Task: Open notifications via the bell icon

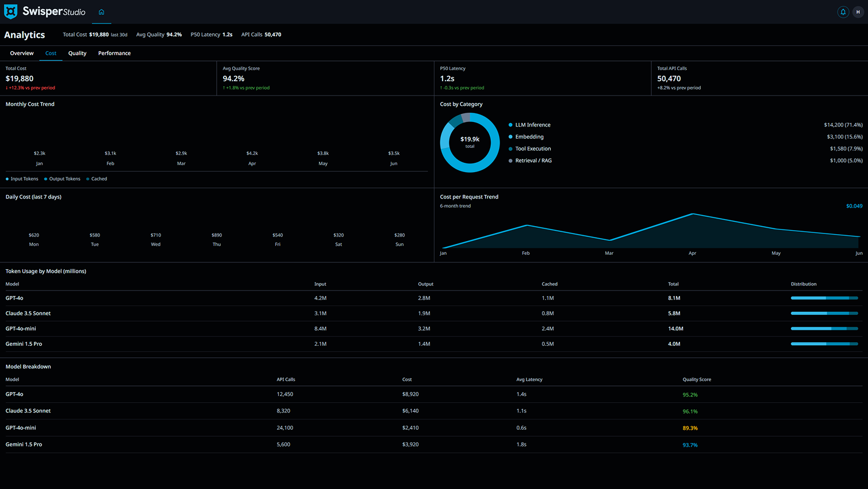Action: coord(843,12)
